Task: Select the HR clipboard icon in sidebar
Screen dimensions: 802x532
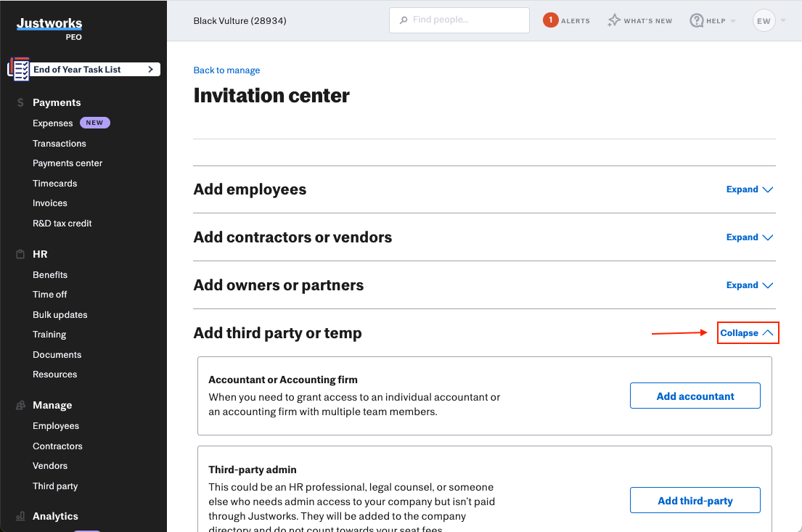Action: coord(20,254)
